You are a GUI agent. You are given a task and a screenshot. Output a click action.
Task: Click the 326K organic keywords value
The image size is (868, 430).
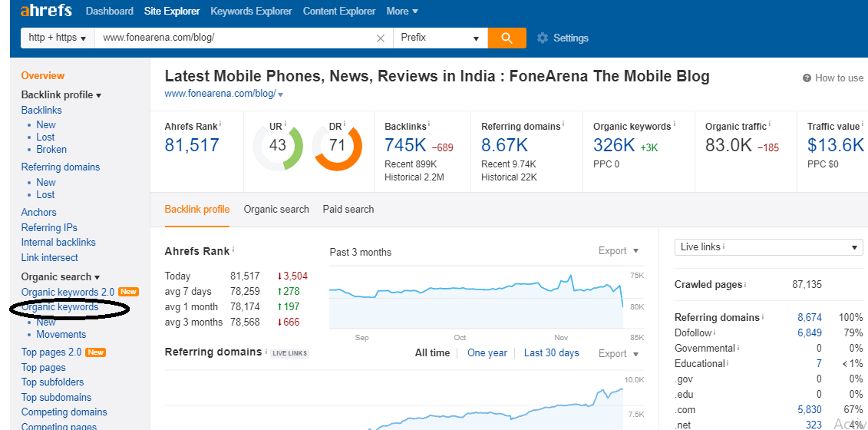614,145
